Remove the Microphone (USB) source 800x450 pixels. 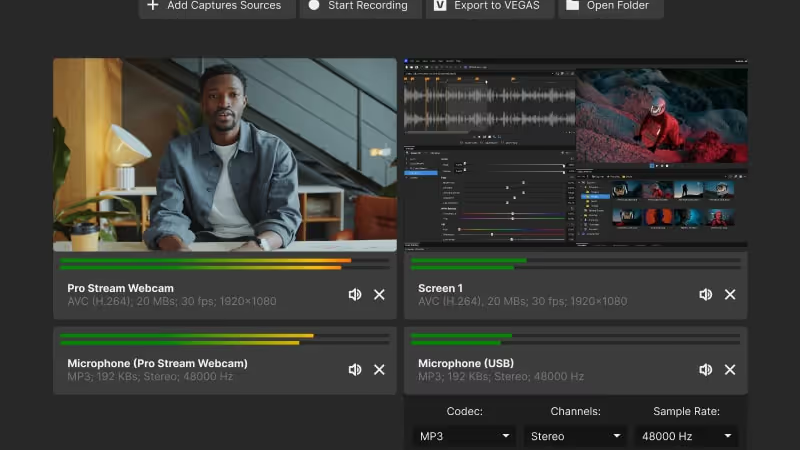tap(730, 369)
